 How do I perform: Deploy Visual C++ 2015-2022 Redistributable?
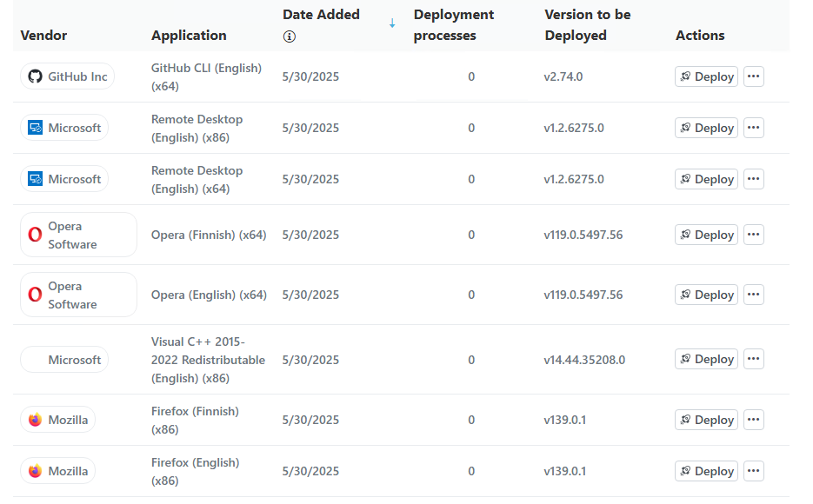(x=706, y=359)
